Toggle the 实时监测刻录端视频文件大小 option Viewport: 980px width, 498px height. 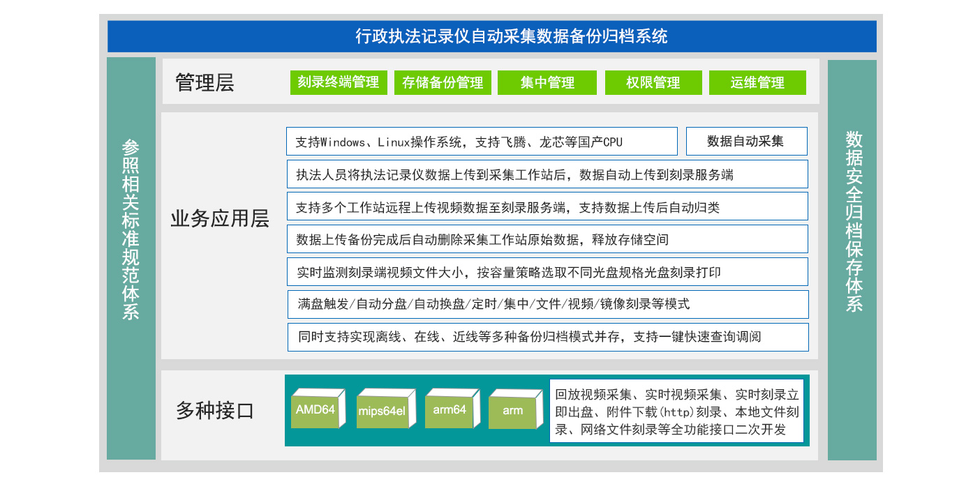[548, 271]
